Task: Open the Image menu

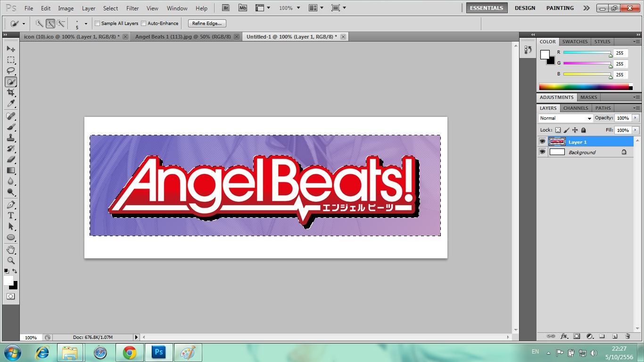Action: point(66,8)
